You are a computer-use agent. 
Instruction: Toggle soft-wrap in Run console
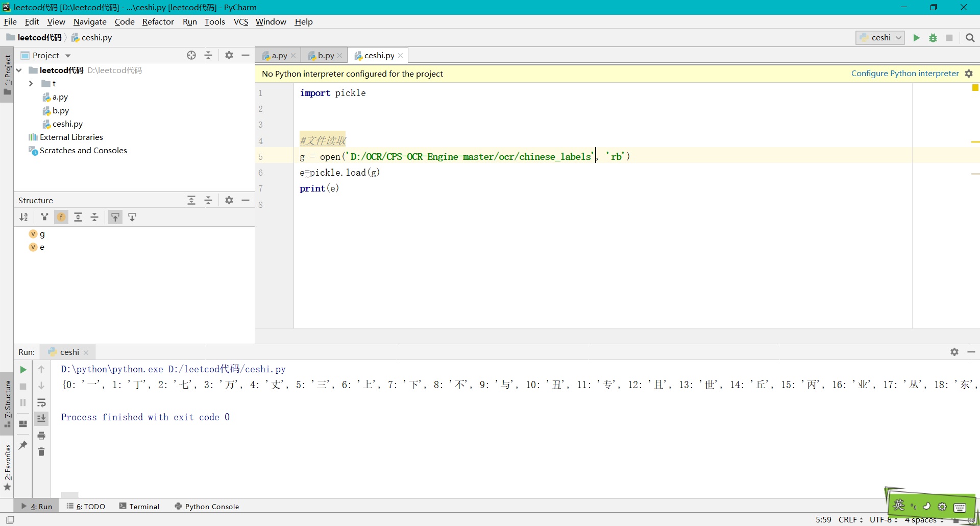[x=41, y=402]
